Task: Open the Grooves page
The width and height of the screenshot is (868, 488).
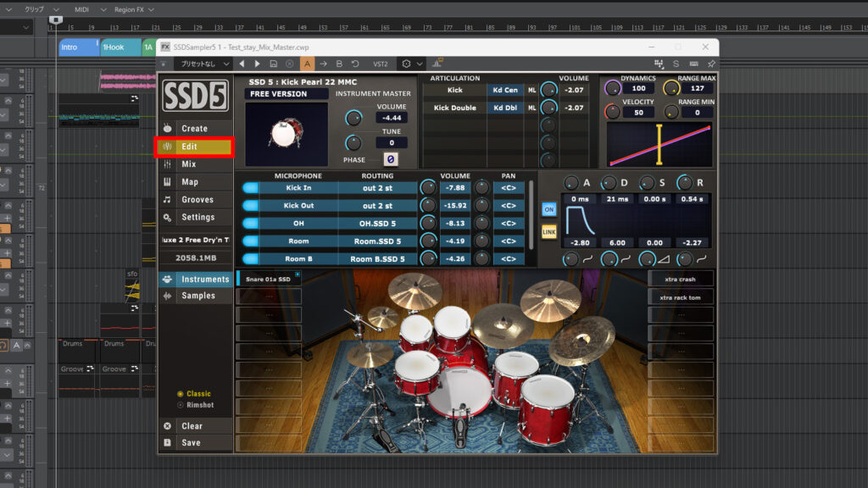Action: click(197, 200)
